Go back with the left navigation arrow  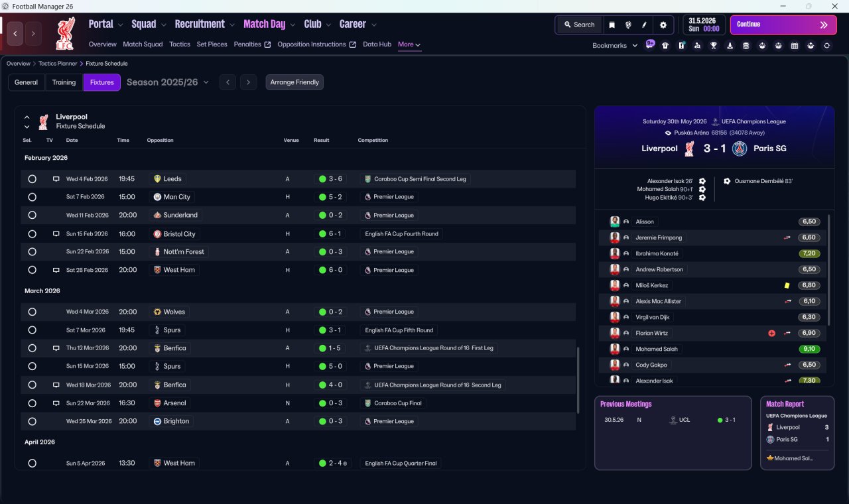(15, 32)
